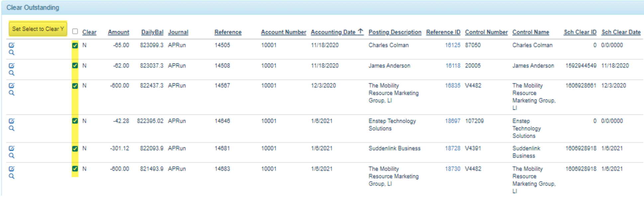Viewport: 644px width, 199px height.
Task: Select accounting date 12/3/2020
Action: coord(323,86)
